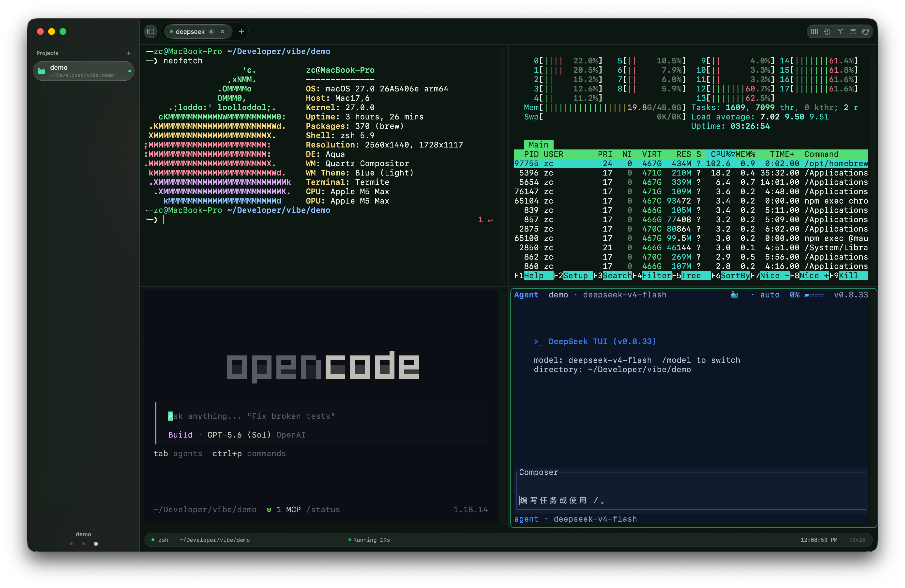The image size is (905, 588).
Task: Click the zsh shell prompt cursor line
Action: [319, 220]
